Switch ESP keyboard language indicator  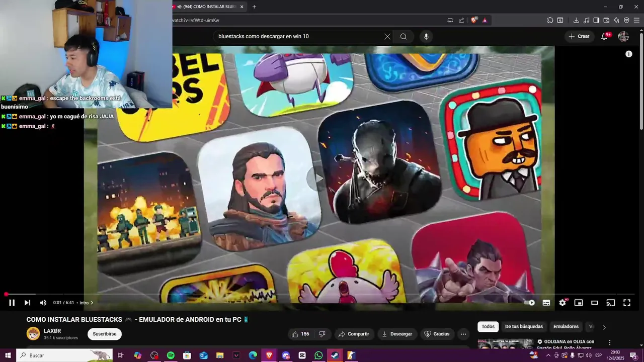[599, 355]
